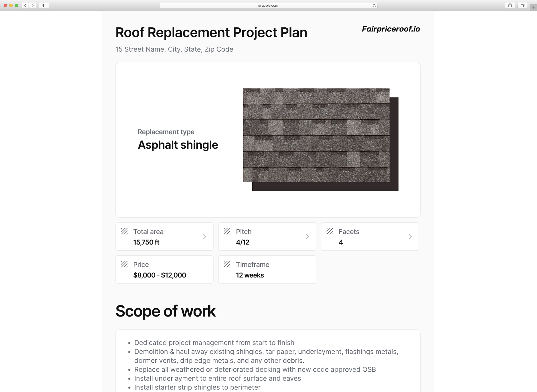Click the hatch icon beside Price
The image size is (537, 392).
tap(124, 264)
